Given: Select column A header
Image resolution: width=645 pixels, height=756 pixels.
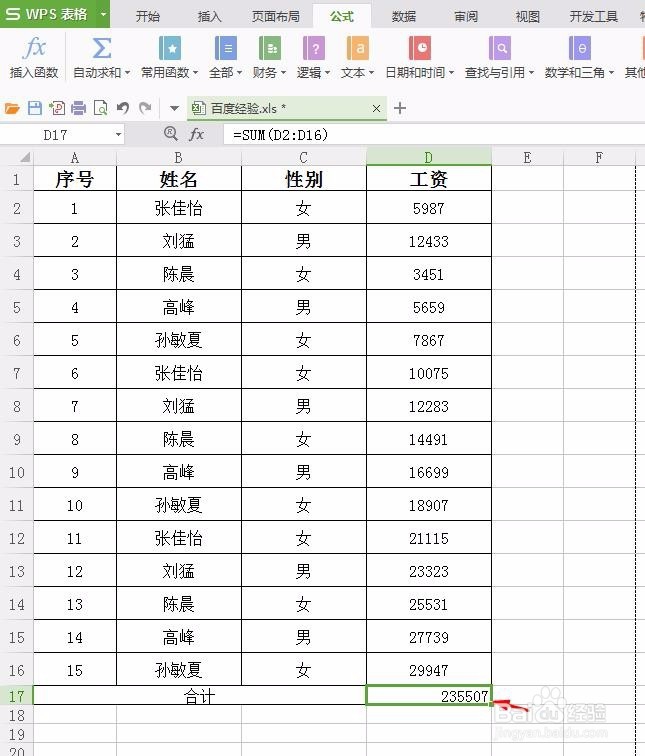Looking at the screenshot, I should coord(75,157).
